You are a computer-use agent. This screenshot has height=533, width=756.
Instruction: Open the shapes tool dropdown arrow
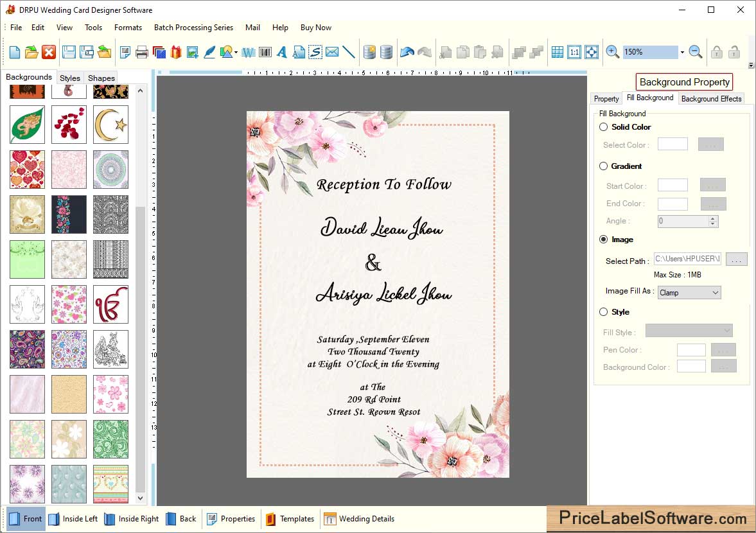[236, 53]
